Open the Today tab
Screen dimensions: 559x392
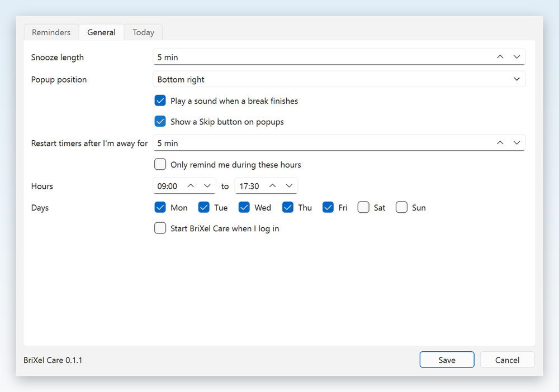143,32
